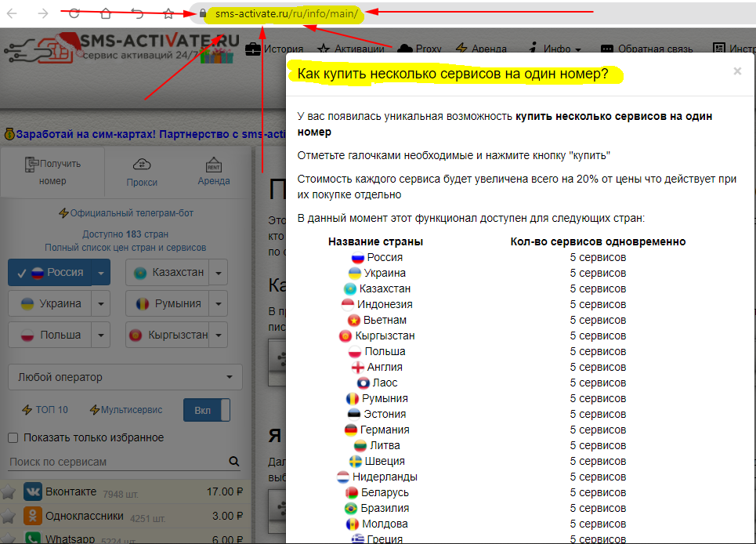Expand the dropdown arrow next to Казахстан

coord(219,273)
